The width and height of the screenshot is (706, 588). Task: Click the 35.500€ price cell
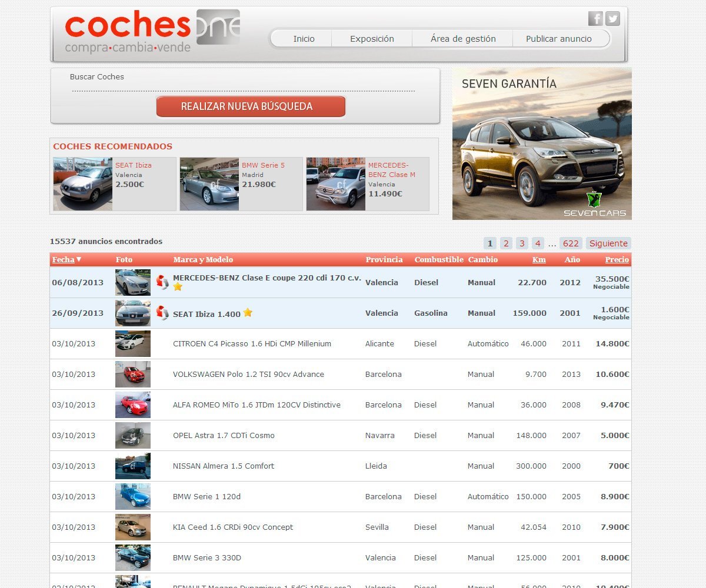click(x=612, y=279)
